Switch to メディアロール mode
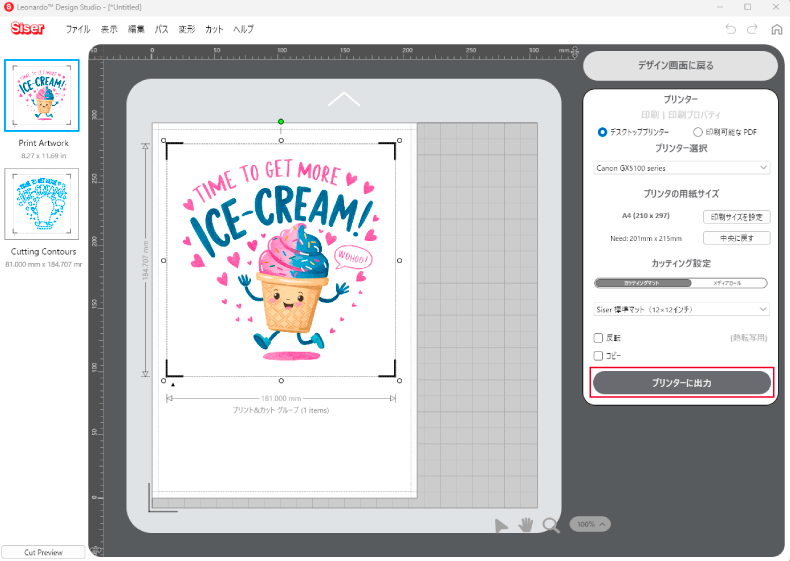This screenshot has height=561, width=790. point(729,283)
